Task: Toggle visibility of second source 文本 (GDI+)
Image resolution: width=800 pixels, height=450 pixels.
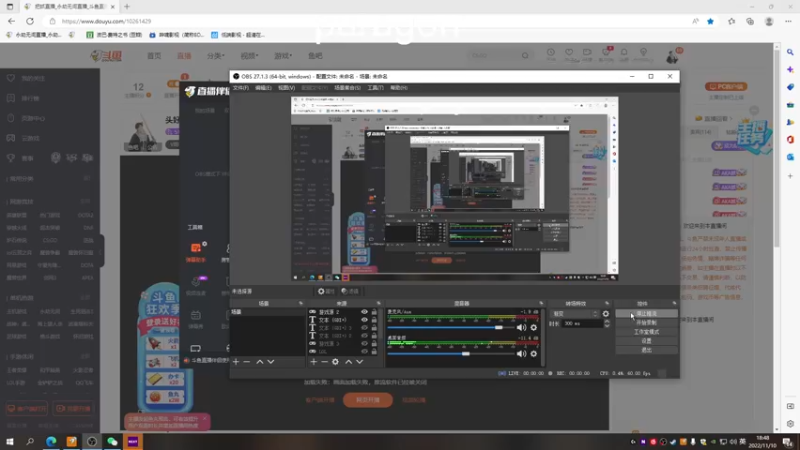Action: 364,320
